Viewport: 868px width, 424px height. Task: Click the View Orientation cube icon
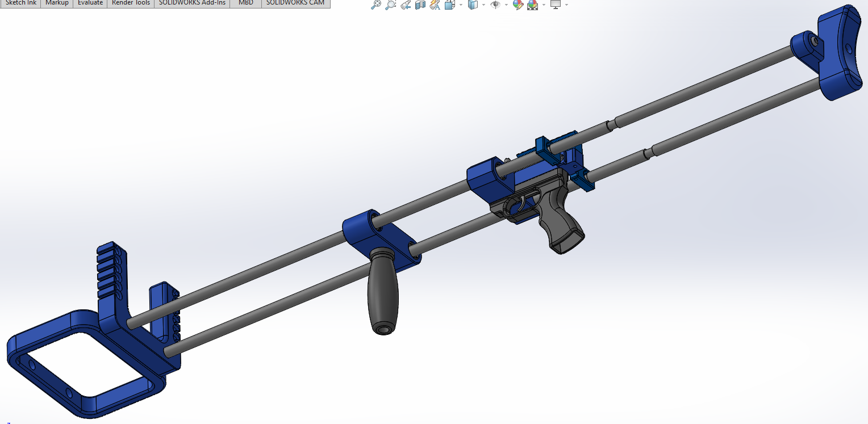(x=449, y=5)
